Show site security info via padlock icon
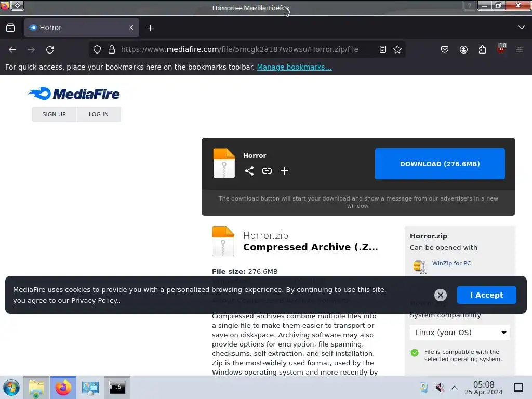Image resolution: width=532 pixels, height=399 pixels. 112,49
